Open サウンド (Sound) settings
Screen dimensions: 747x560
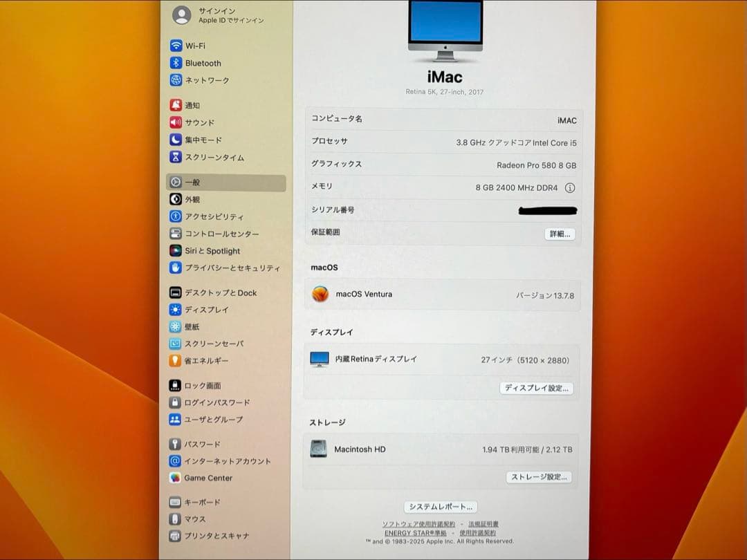point(199,122)
